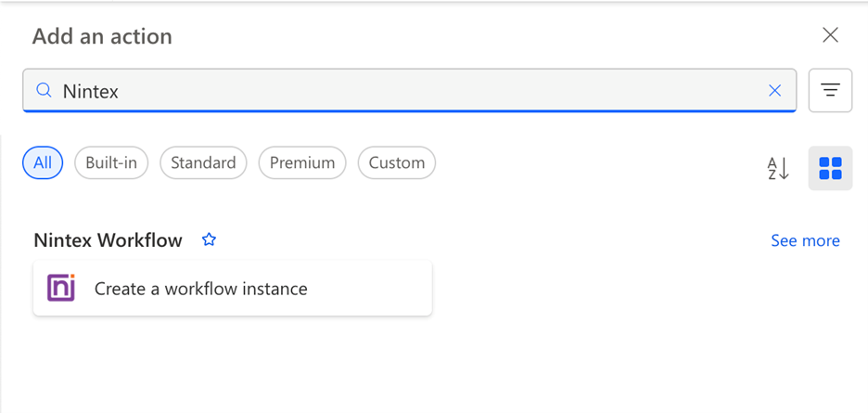
Task: Click the empty right side of action card
Action: pos(369,289)
